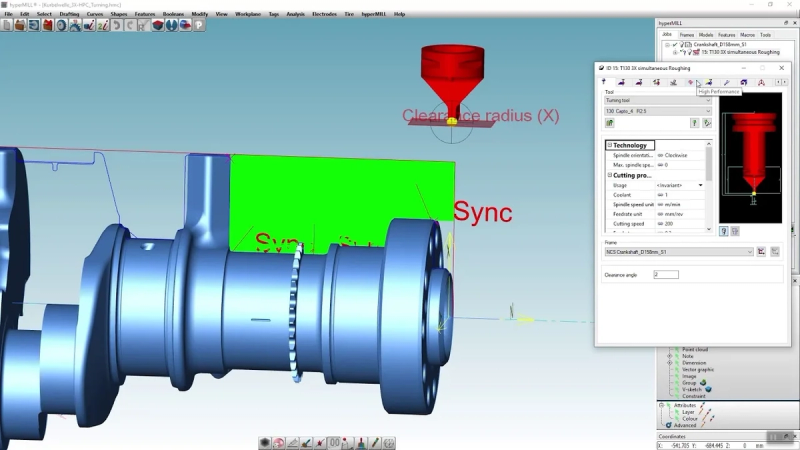Select the Dimension item in the tree
Screen dimensions: 800x450
click(x=694, y=363)
